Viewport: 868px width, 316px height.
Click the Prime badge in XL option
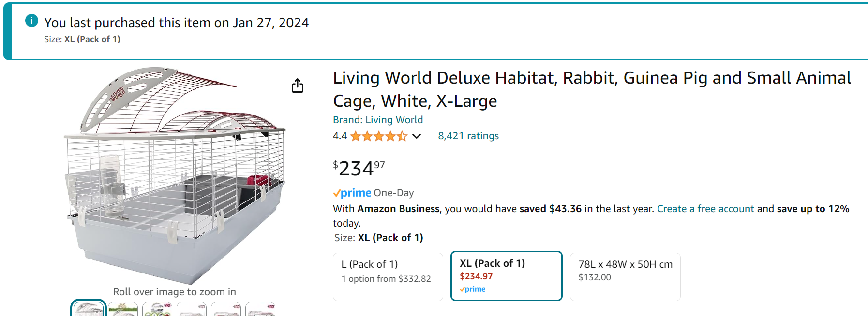pyautogui.click(x=473, y=289)
